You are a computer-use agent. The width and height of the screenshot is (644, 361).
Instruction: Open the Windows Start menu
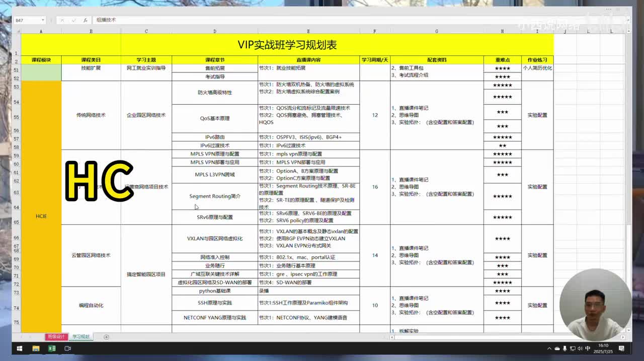(20, 348)
